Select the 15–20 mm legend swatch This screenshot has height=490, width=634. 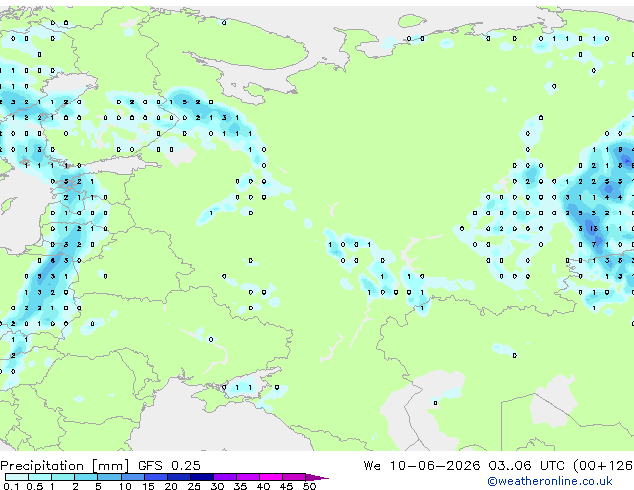[155, 477]
